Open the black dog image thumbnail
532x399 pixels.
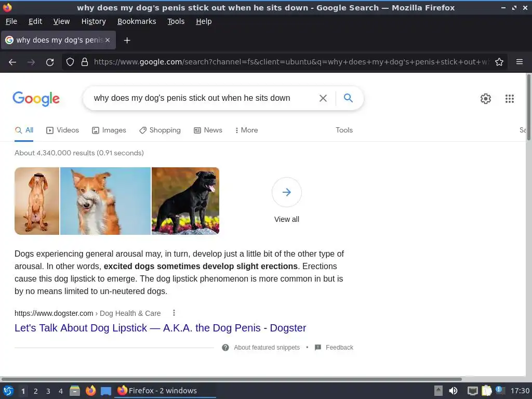point(185,201)
